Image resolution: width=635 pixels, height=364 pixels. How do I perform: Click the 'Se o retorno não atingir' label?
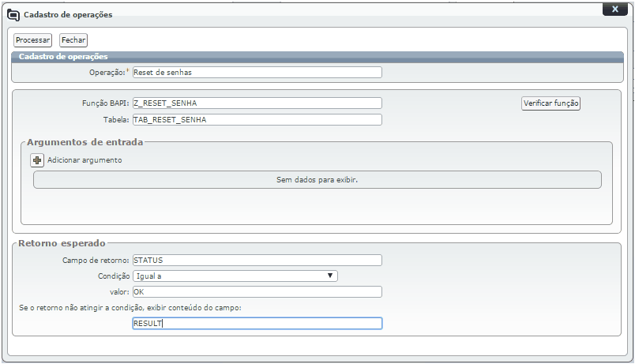click(131, 306)
